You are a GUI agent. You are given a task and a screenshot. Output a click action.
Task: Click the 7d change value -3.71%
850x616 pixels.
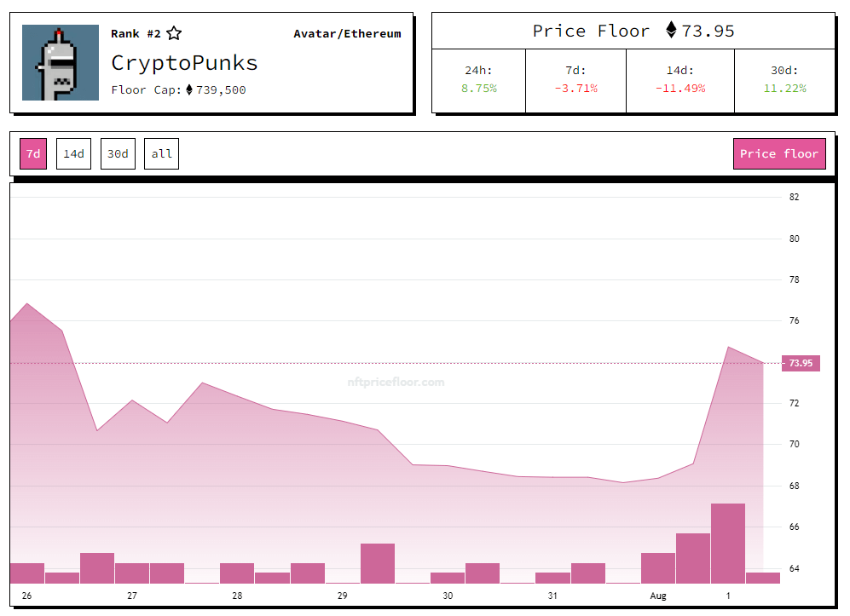(575, 88)
